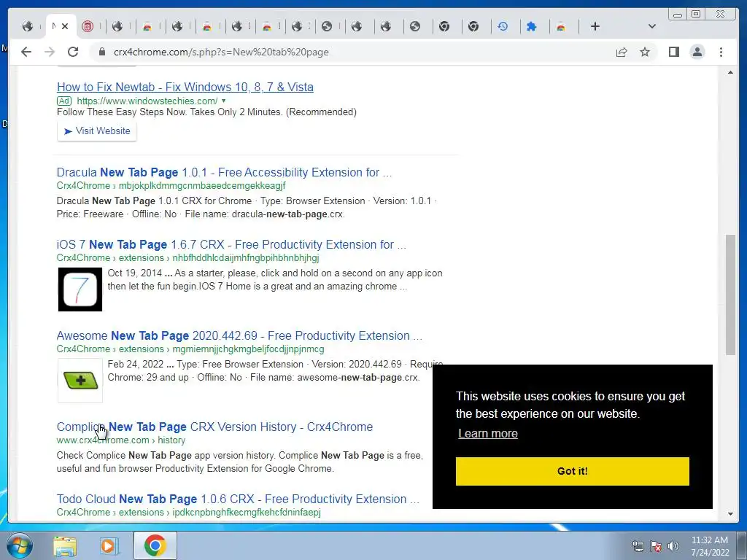This screenshot has width=747, height=560.
Task: Open the Windows Start menu
Action: pos(20,545)
